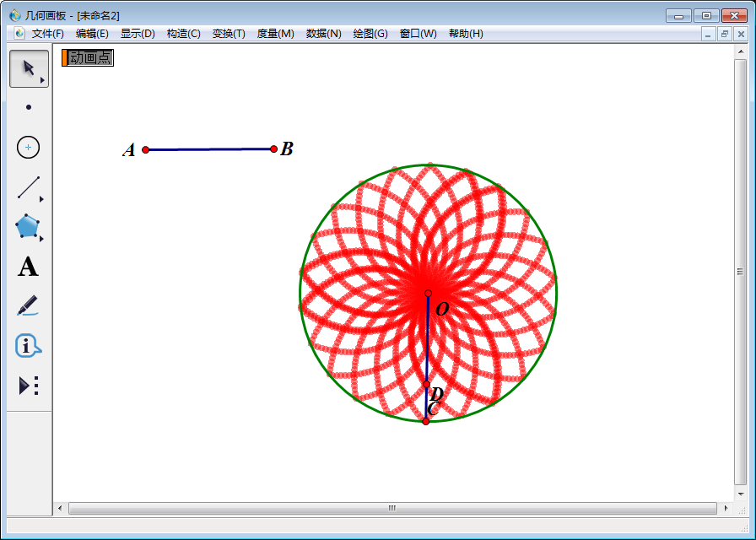The width and height of the screenshot is (756, 540).
Task: Pick the Straightedge segment tool
Action: (29, 187)
